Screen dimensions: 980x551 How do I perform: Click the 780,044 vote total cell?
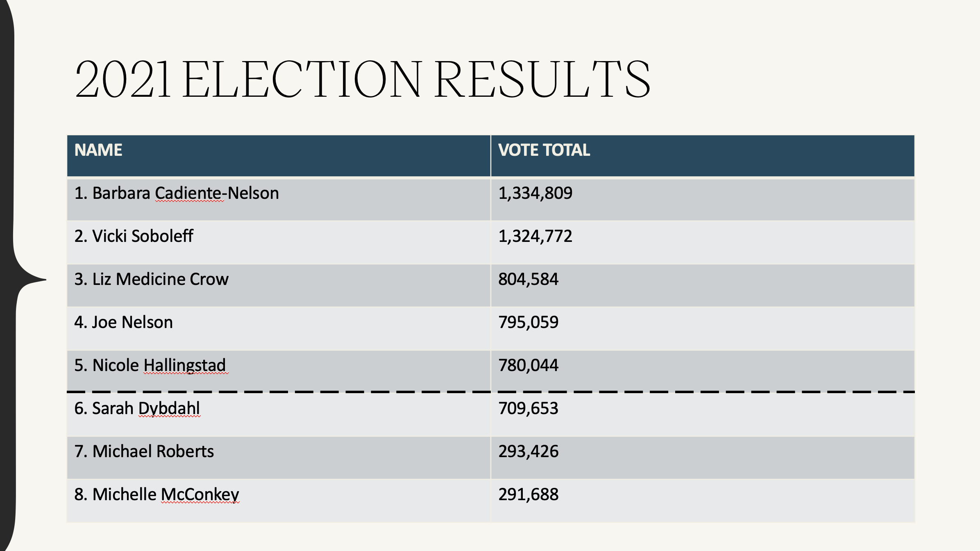coord(528,365)
